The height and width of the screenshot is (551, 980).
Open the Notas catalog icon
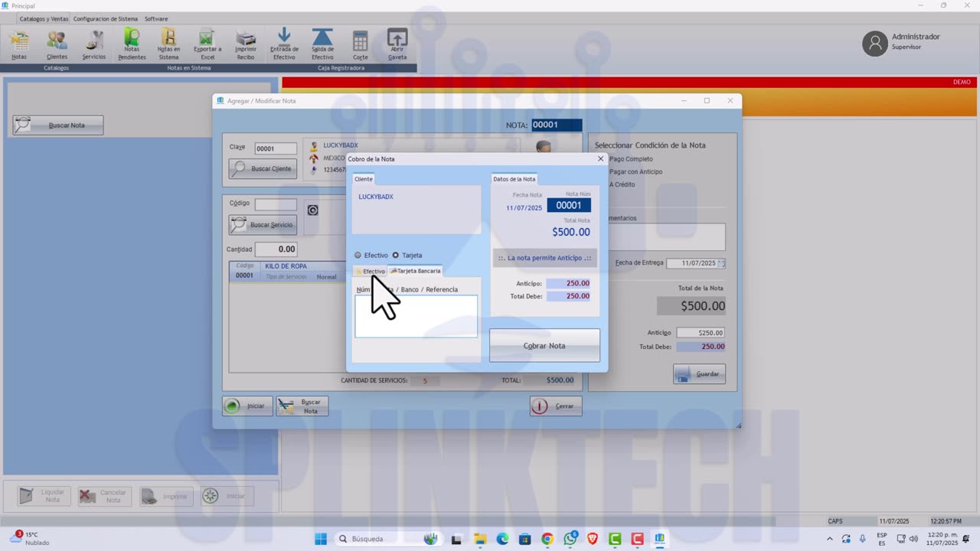coord(19,45)
